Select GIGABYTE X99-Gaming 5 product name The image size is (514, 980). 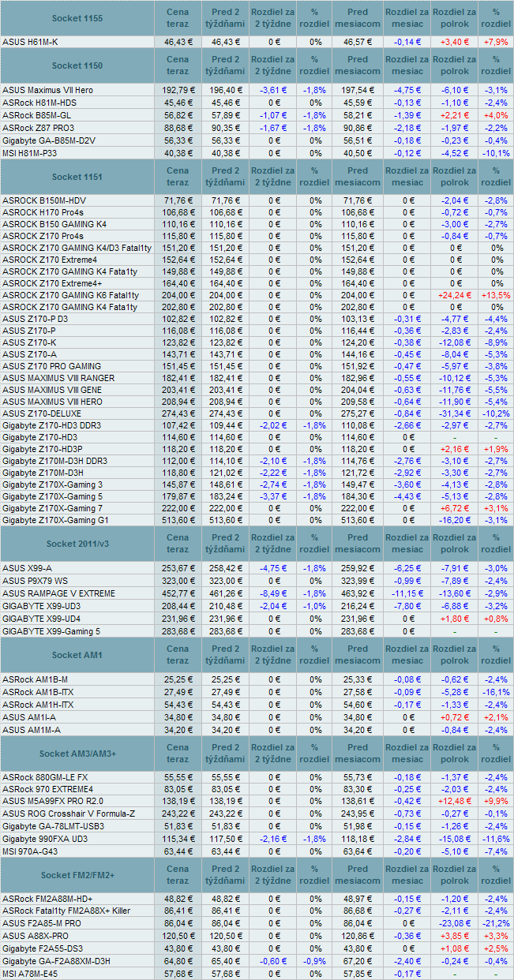(x=51, y=630)
